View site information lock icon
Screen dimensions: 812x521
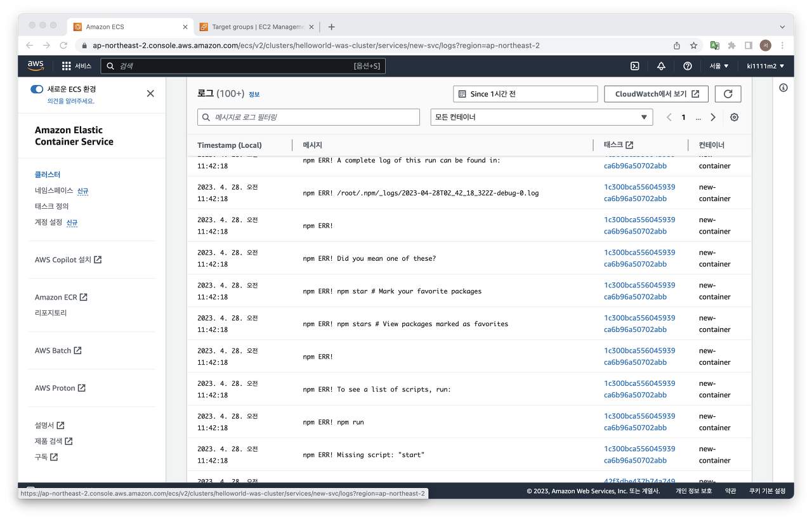click(84, 46)
